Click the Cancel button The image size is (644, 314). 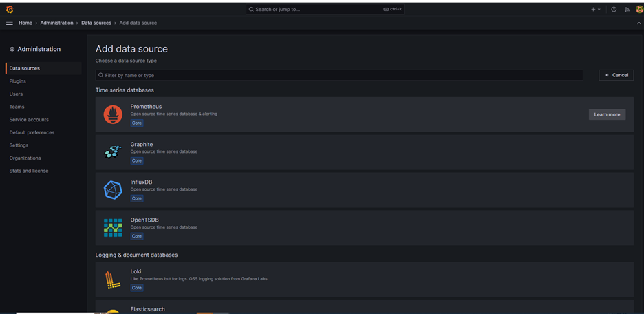[x=616, y=75]
